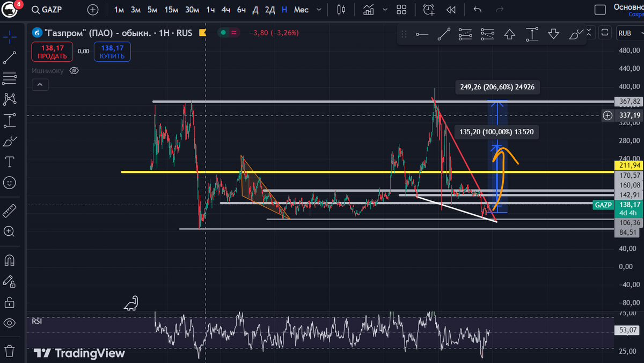Switch to the 1ч timeframe
This screenshot has height=363, width=644.
point(211,10)
